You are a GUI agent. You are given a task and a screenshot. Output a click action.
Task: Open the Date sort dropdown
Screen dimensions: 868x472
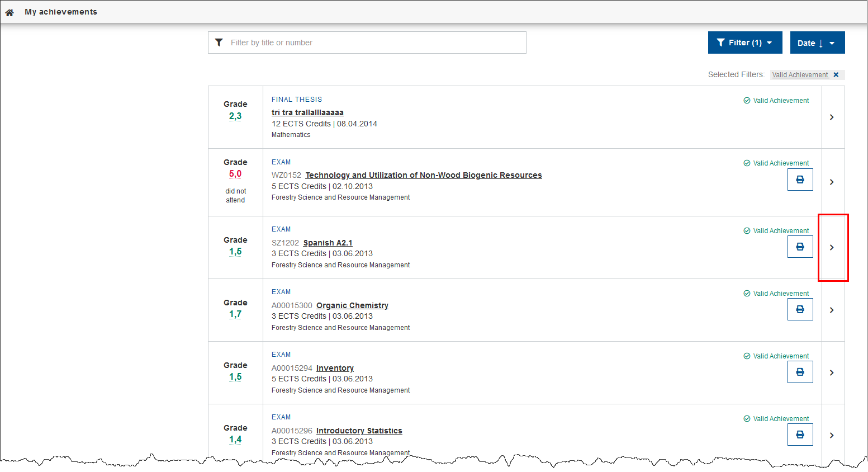point(817,43)
